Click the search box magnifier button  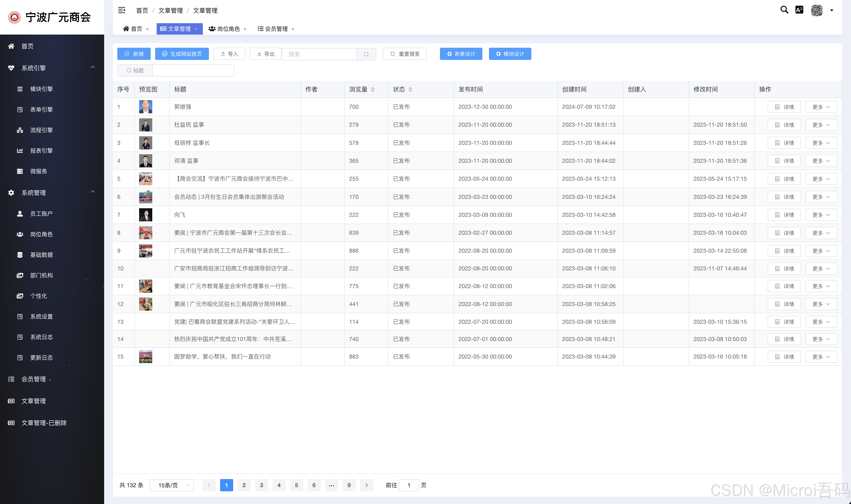coord(366,54)
